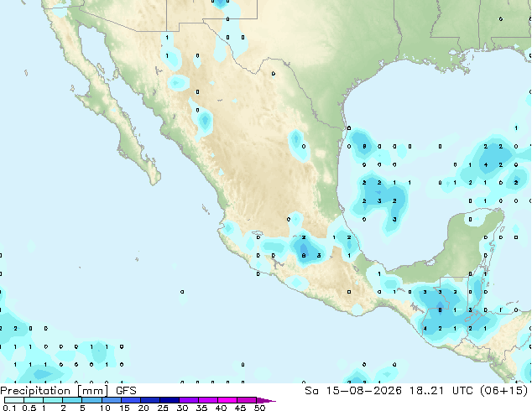The height and width of the screenshot is (411, 532).
Task: Click the '10' legend scale label
Action: pos(105,408)
